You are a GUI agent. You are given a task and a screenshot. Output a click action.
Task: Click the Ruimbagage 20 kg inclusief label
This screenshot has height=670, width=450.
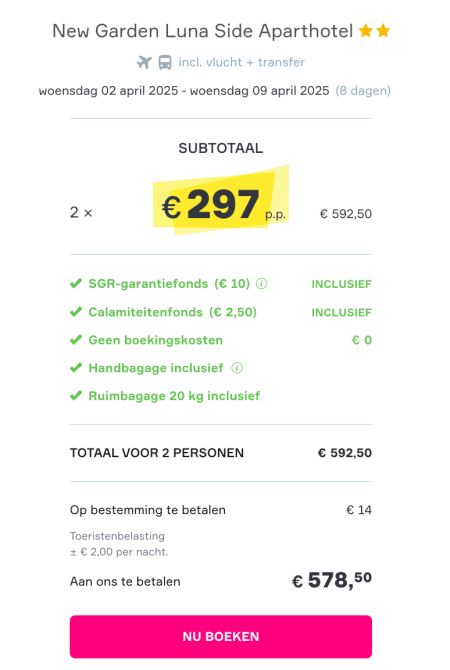point(174,396)
